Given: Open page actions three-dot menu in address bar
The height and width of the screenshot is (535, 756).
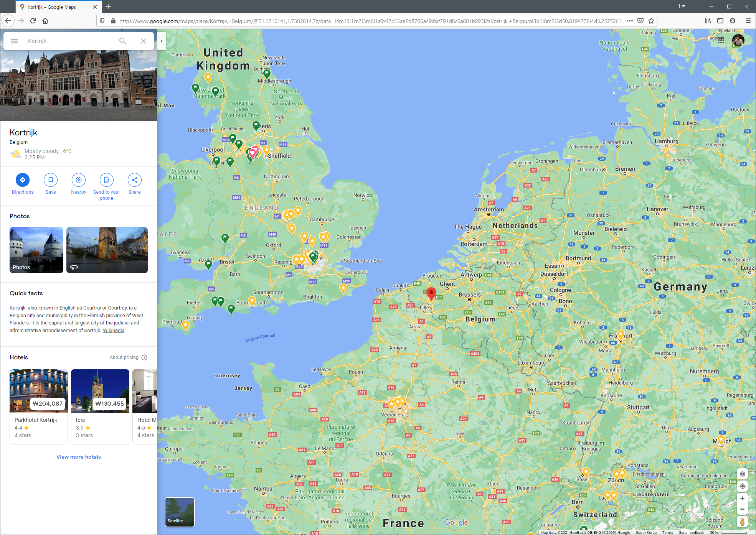Looking at the screenshot, I should (x=630, y=21).
